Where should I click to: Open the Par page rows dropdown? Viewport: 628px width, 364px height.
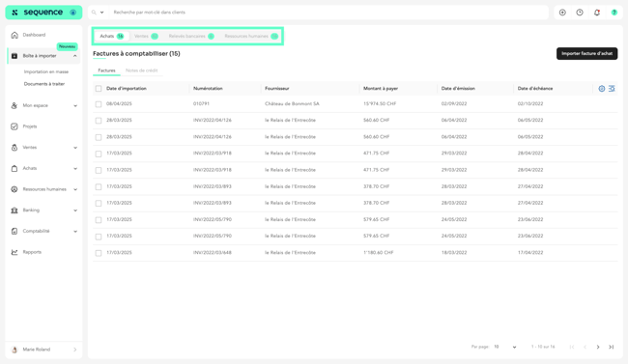pos(504,347)
